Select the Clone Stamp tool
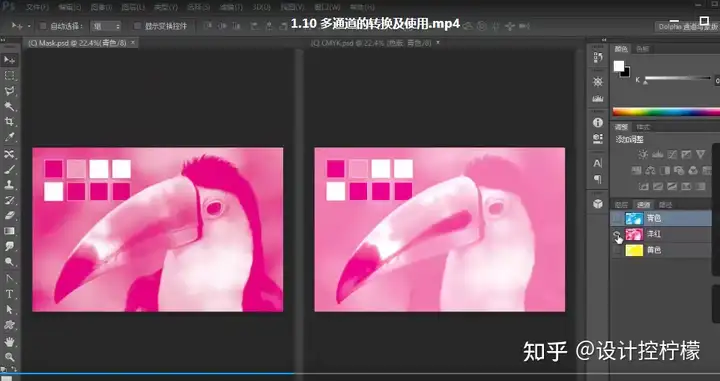 click(x=9, y=185)
